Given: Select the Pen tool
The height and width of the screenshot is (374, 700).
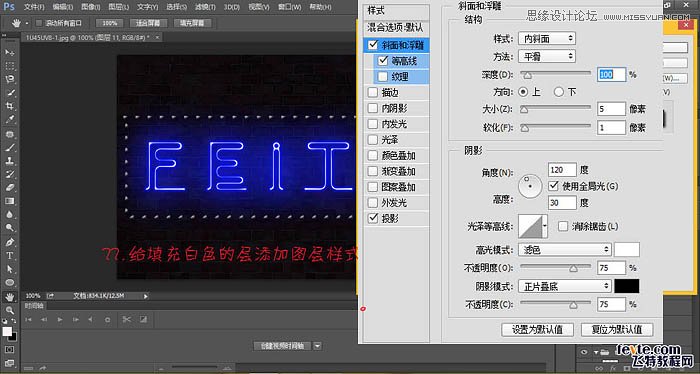Looking at the screenshot, I should [x=10, y=242].
